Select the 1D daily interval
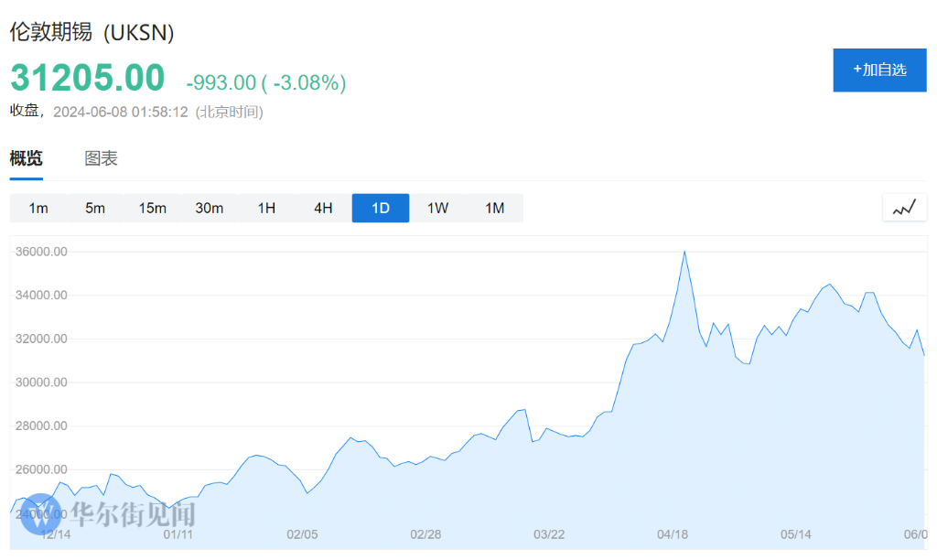Screen dimensions: 937x560 point(381,208)
